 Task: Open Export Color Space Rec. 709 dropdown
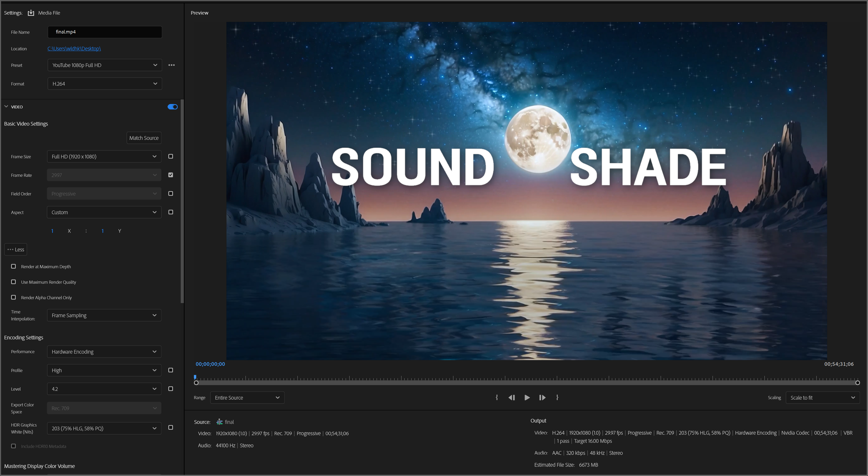[104, 408]
